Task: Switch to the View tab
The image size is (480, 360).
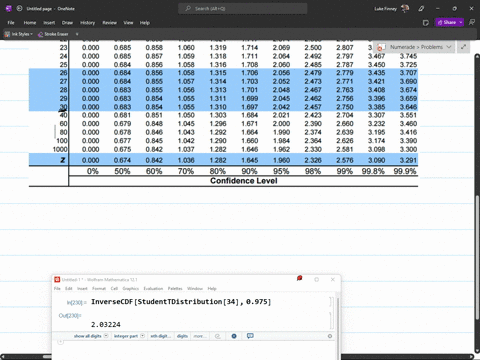Action: coord(128,23)
